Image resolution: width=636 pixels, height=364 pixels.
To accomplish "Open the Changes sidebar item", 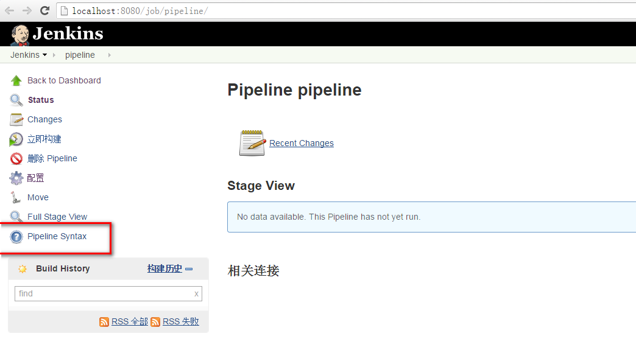I will coord(44,119).
